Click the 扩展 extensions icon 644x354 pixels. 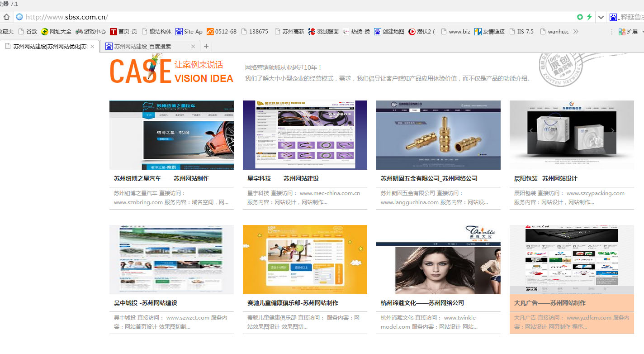point(628,32)
